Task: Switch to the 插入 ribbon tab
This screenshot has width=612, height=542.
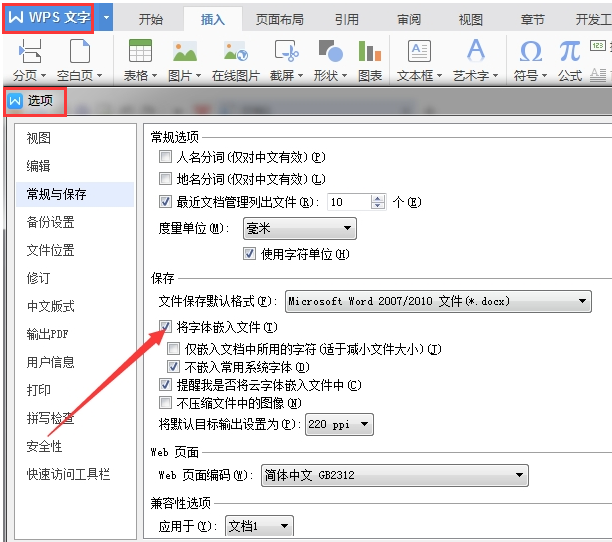Action: point(213,19)
